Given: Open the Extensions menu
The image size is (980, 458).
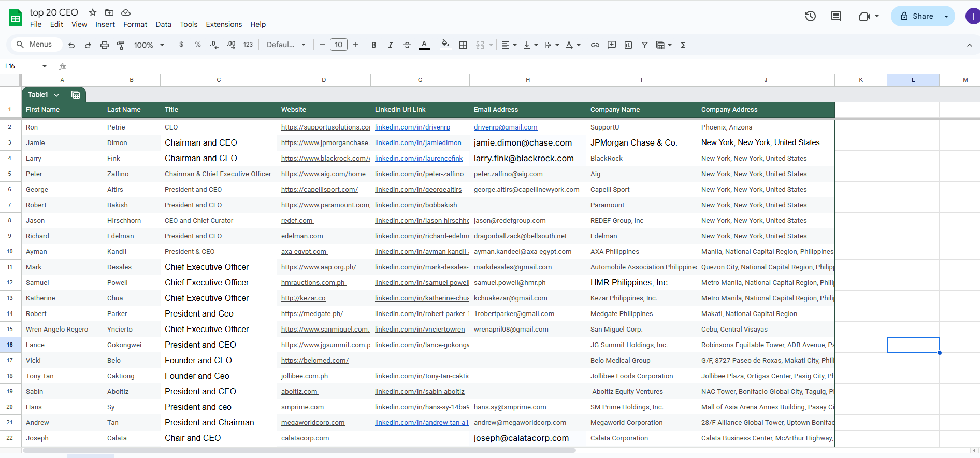Looking at the screenshot, I should tap(224, 24).
